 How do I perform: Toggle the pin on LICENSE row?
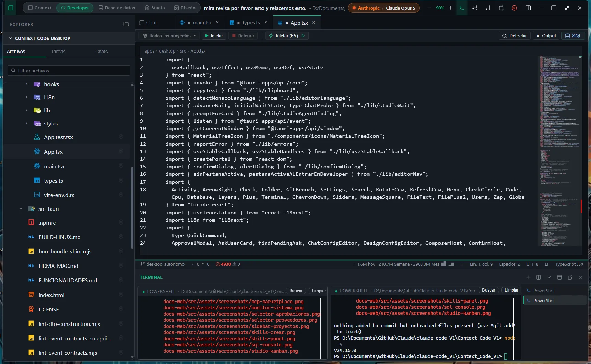pos(121,309)
